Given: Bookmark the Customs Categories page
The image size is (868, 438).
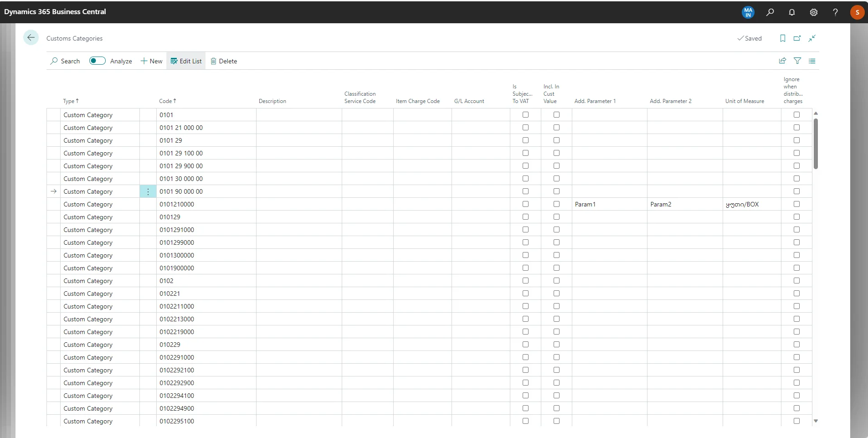Looking at the screenshot, I should pyautogui.click(x=783, y=38).
